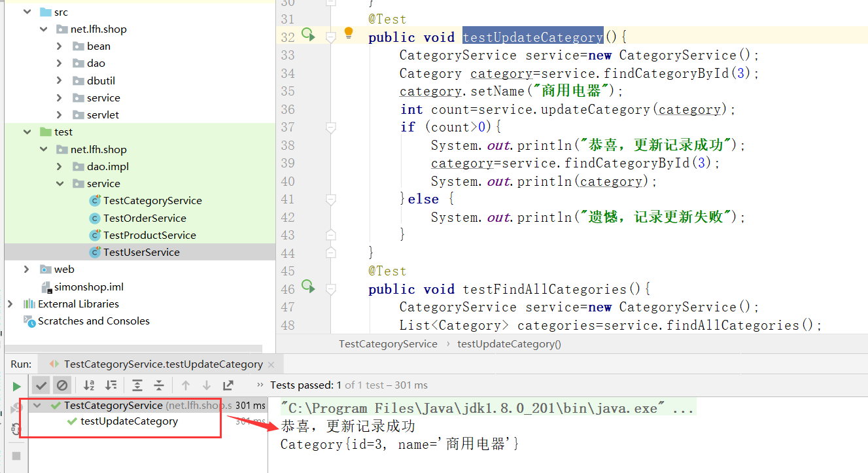
Task: Toggle auto-test icon in run sidebar
Action: (x=16, y=429)
